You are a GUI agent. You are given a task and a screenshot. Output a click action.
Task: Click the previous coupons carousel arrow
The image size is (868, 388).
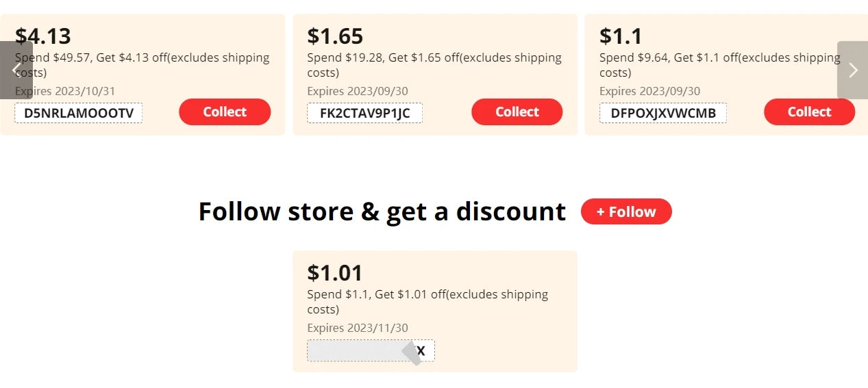point(16,70)
